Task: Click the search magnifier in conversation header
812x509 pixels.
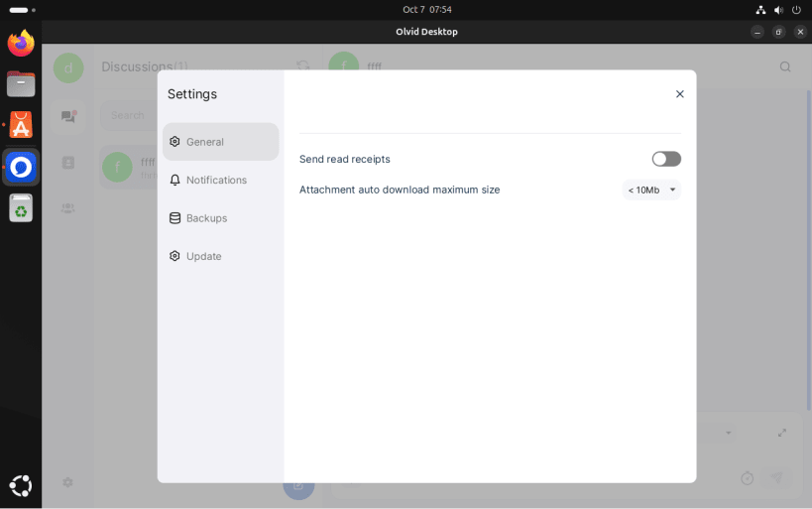Action: coord(785,66)
